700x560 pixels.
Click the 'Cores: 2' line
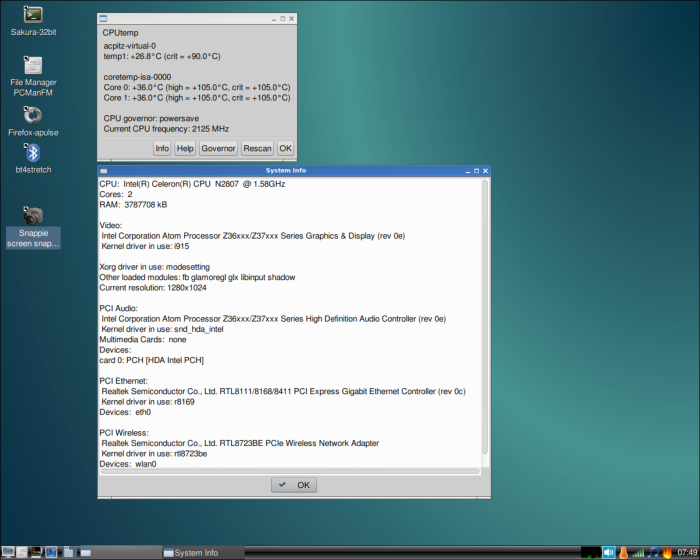click(116, 194)
